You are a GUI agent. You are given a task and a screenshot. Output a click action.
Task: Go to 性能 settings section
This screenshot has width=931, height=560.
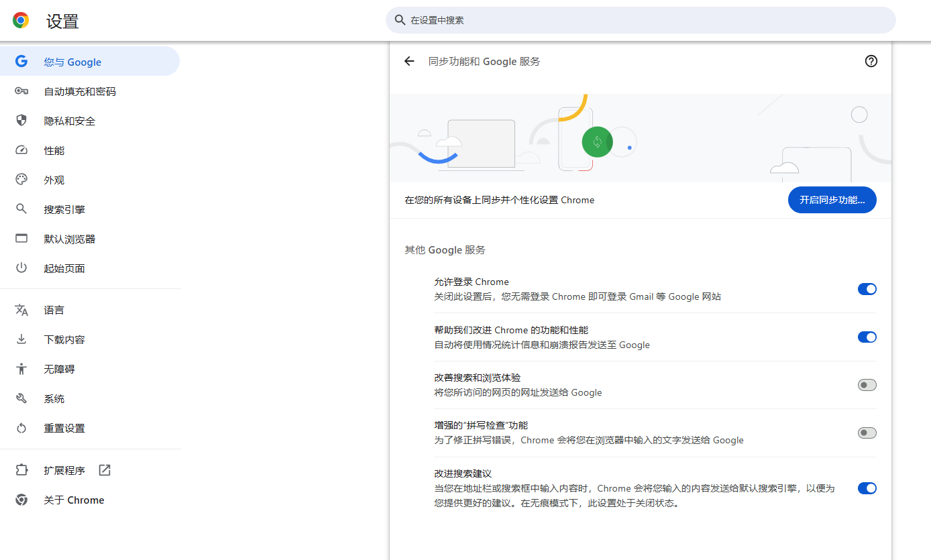90,150
